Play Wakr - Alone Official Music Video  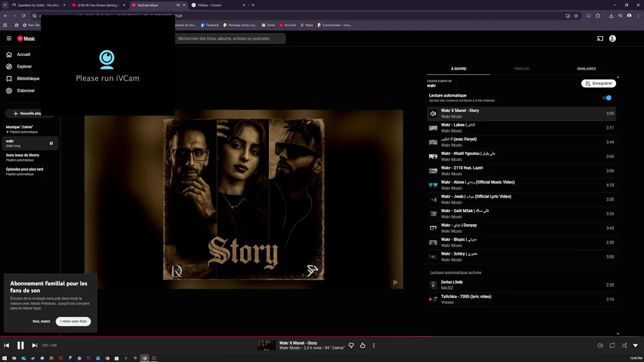click(521, 185)
